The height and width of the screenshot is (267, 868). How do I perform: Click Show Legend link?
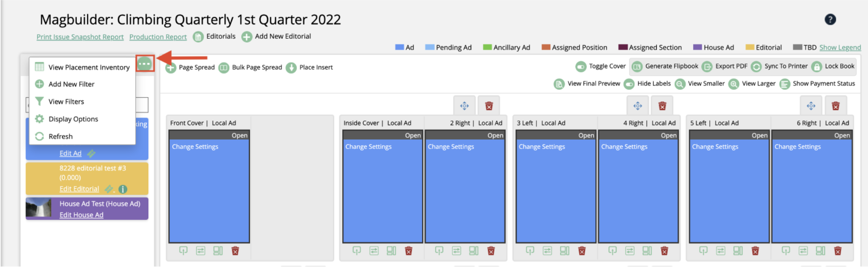(840, 47)
